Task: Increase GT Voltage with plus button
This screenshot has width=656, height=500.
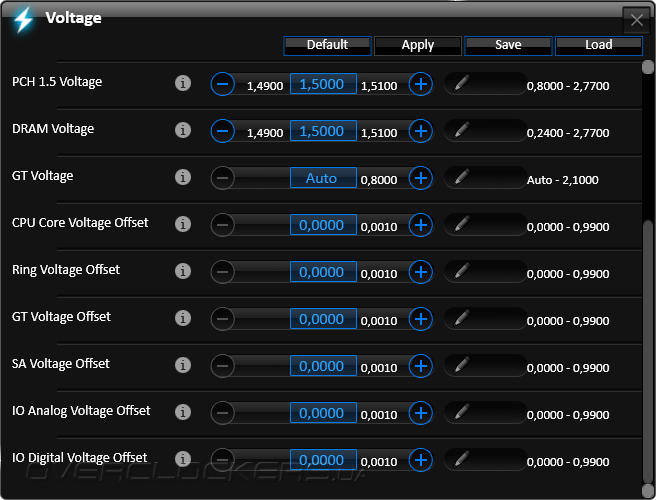Action: (x=421, y=178)
